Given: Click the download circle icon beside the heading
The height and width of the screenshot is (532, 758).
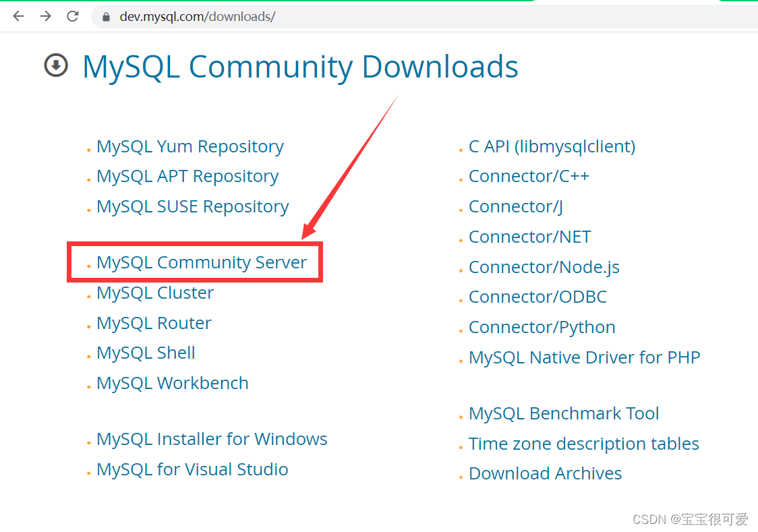Looking at the screenshot, I should coord(56,65).
